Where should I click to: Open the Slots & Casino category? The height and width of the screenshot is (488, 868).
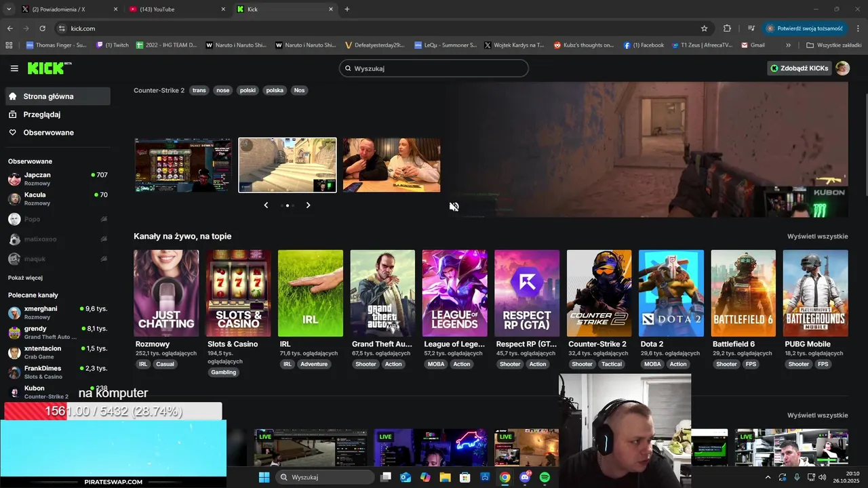238,293
